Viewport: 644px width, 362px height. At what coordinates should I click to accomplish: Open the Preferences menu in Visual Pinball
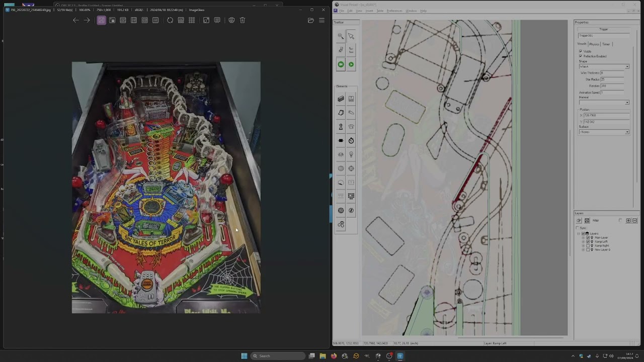(394, 11)
